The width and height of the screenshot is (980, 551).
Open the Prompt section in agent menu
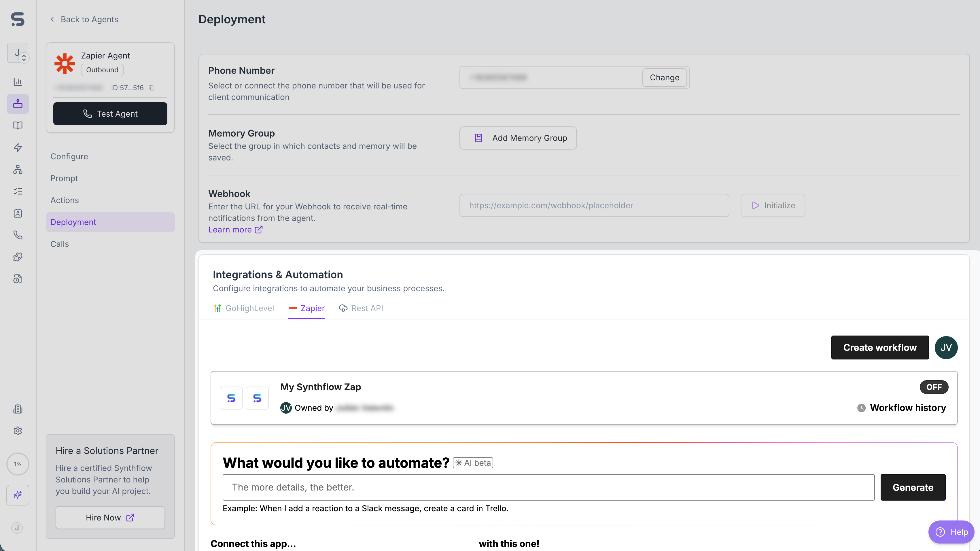[64, 178]
